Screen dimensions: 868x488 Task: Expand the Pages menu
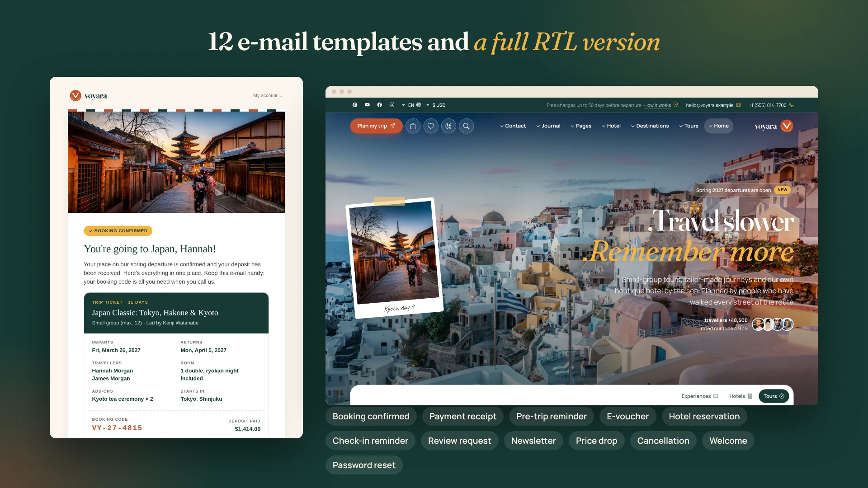(x=581, y=126)
